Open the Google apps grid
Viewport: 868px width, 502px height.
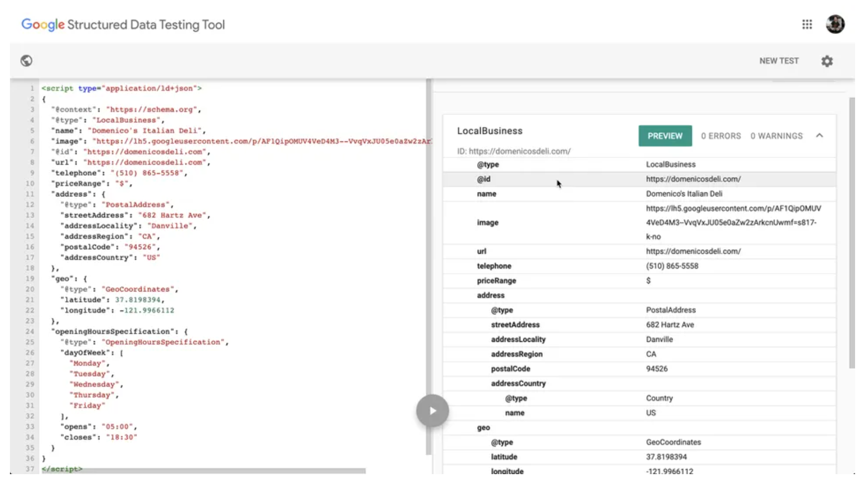[807, 24]
